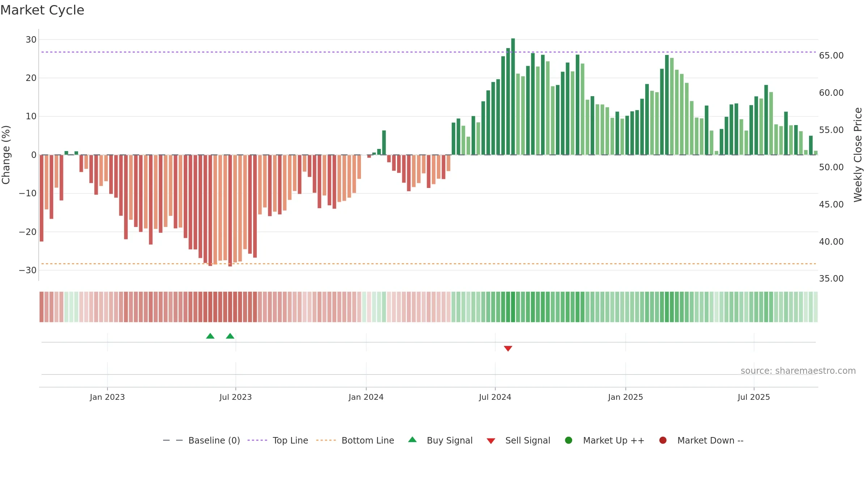Click the Jul 2024 axis label

[x=495, y=397]
